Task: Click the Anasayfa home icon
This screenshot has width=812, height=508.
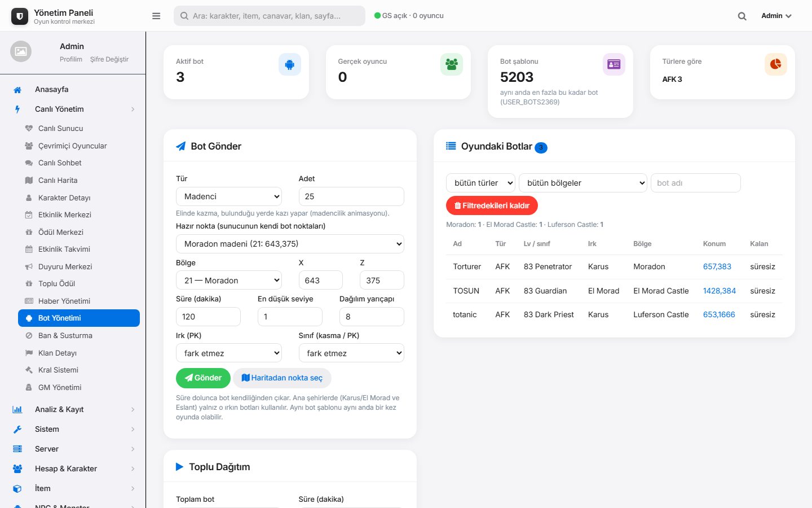Action: tap(17, 90)
